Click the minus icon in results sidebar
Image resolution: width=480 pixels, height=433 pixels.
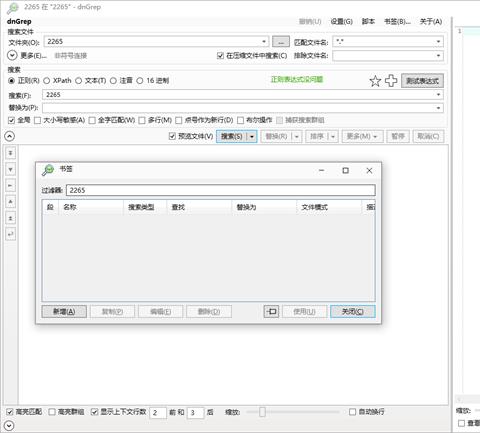[11, 185]
